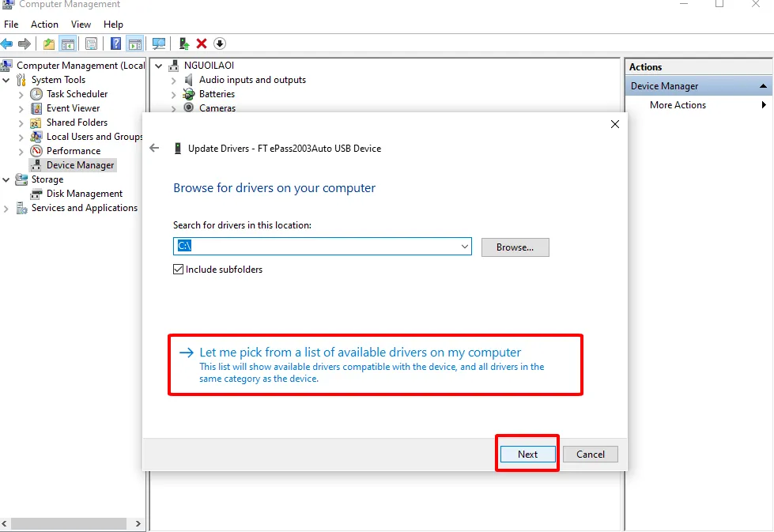Expand the Services and Applications node

point(6,209)
